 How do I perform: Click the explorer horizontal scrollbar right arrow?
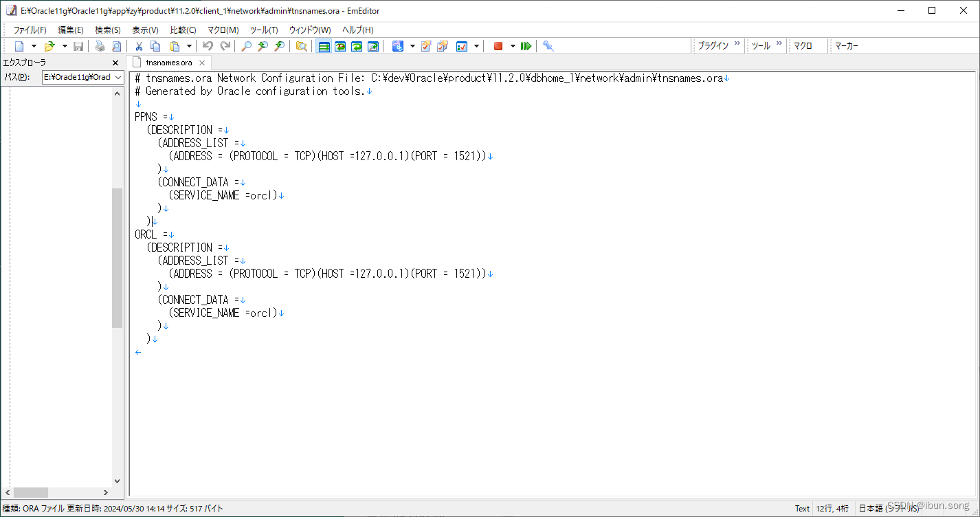(x=106, y=492)
